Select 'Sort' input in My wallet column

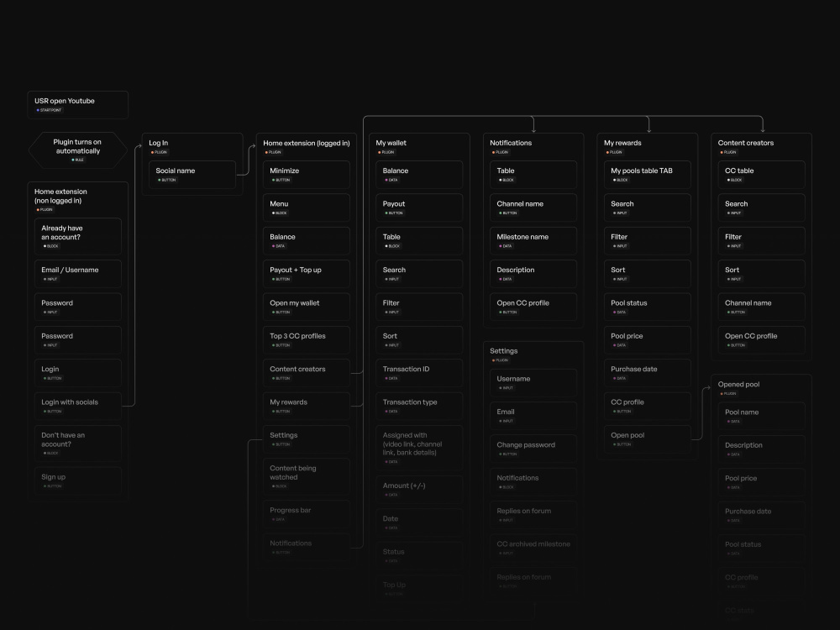tap(419, 340)
